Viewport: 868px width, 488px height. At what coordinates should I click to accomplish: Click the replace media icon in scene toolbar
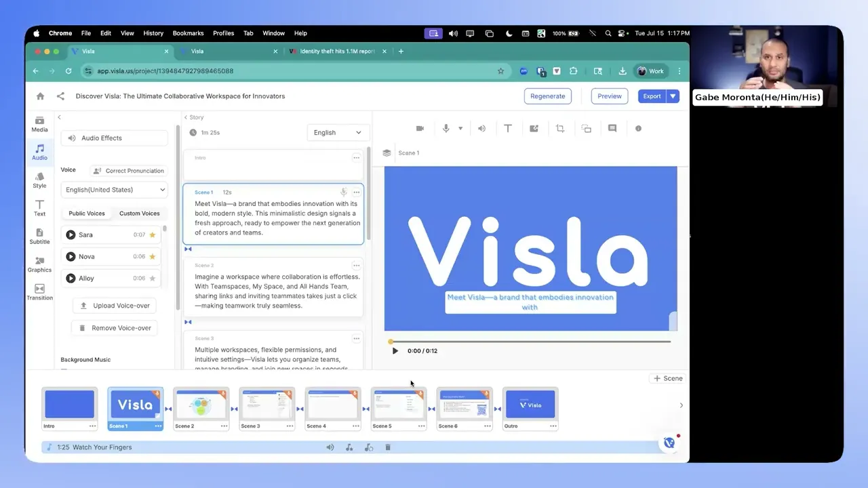[534, 128]
